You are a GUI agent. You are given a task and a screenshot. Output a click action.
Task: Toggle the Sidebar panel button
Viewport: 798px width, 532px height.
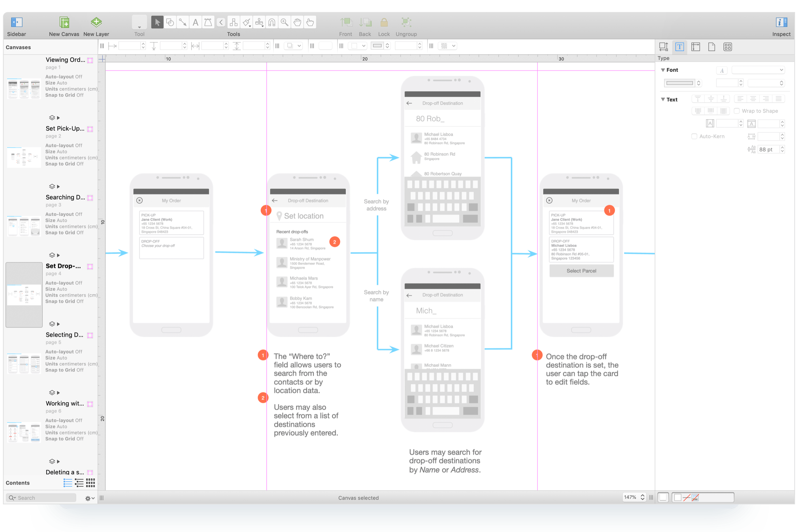[16, 22]
